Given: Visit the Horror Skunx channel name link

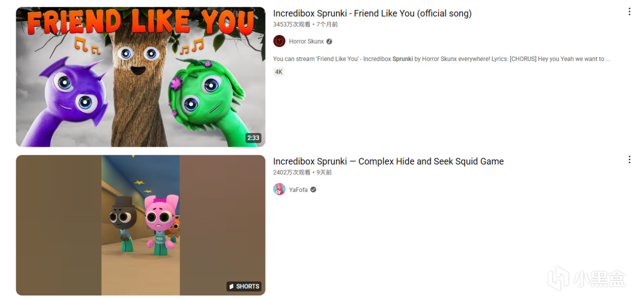Looking at the screenshot, I should pos(306,42).
